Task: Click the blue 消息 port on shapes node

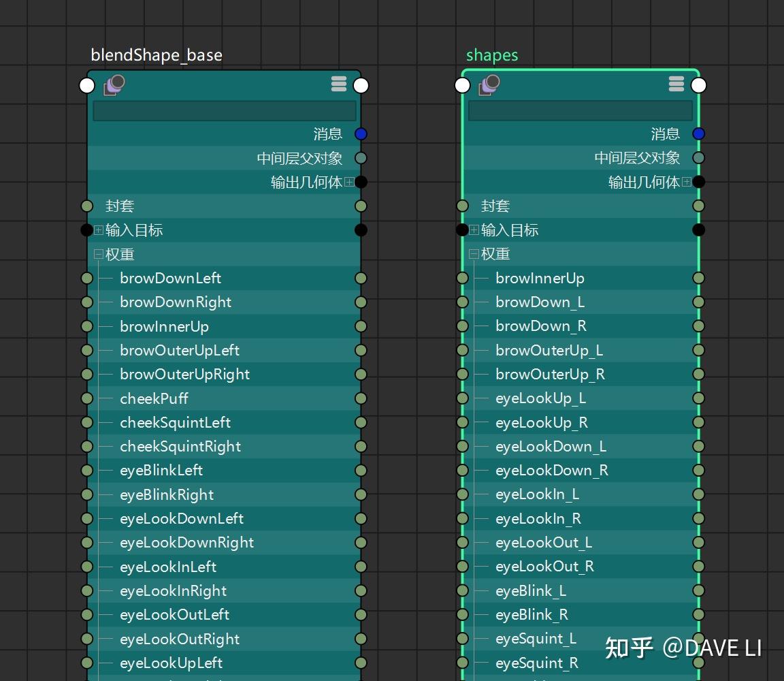Action: tap(698, 133)
